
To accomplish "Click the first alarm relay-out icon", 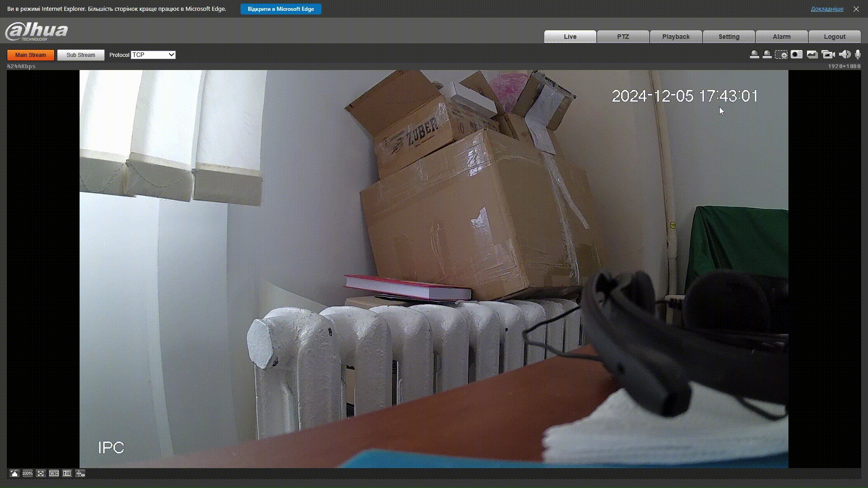I will pos(754,55).
